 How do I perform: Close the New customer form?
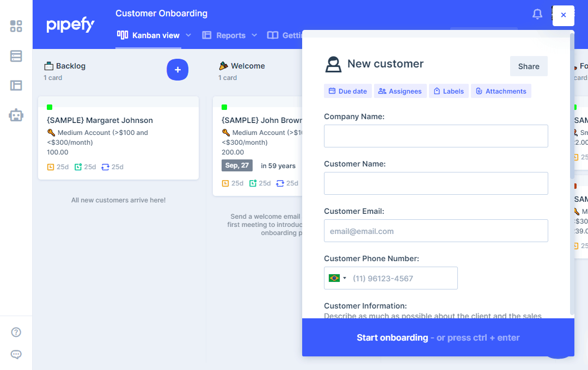563,15
